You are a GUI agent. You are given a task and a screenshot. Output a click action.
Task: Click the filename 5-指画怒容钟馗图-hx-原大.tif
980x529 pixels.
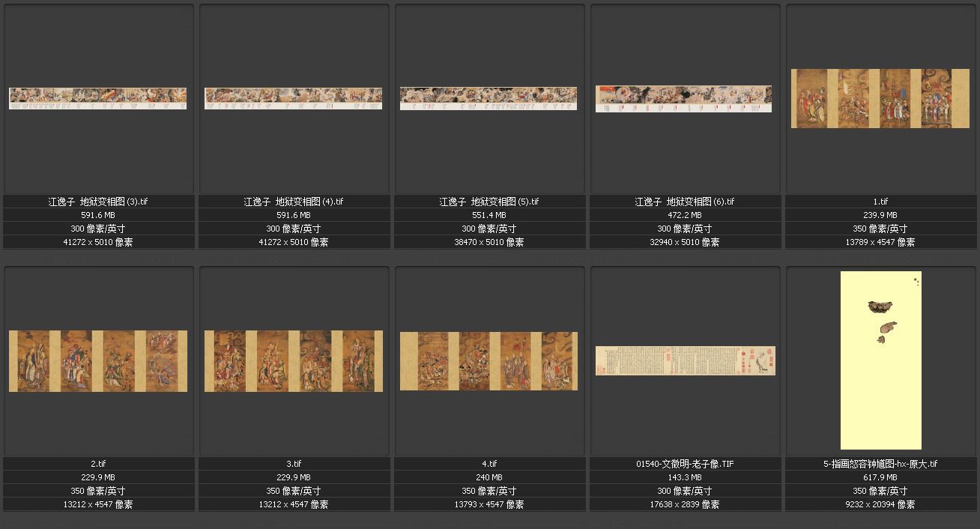click(880, 464)
